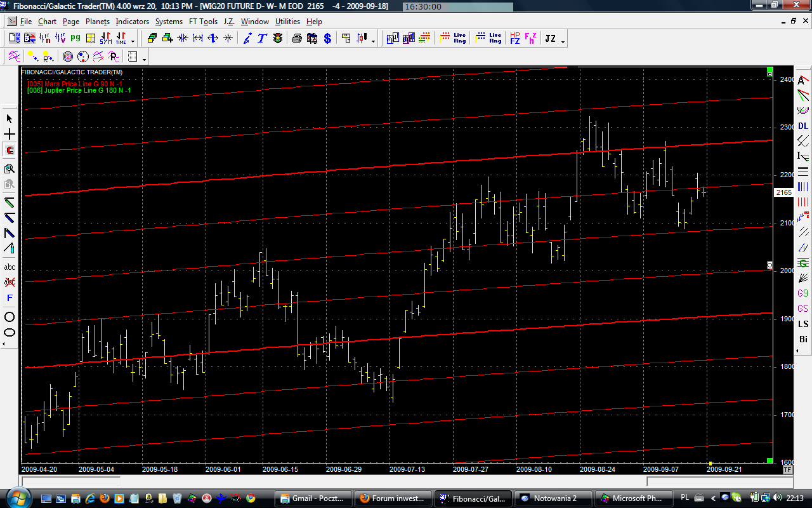Image resolution: width=812 pixels, height=508 pixels.
Task: Open the dropdown arrow beside JZ
Action: point(563,41)
